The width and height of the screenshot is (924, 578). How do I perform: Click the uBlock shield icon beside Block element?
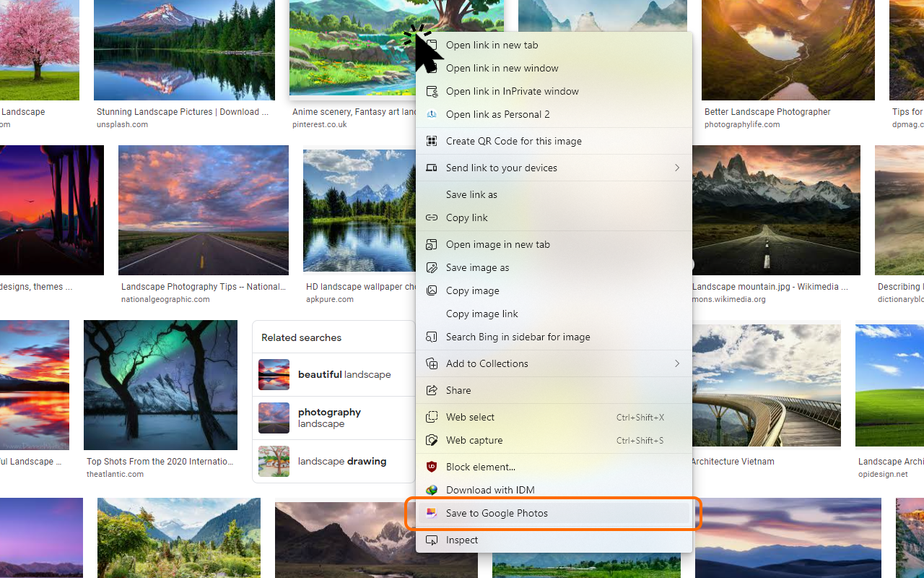point(432,467)
